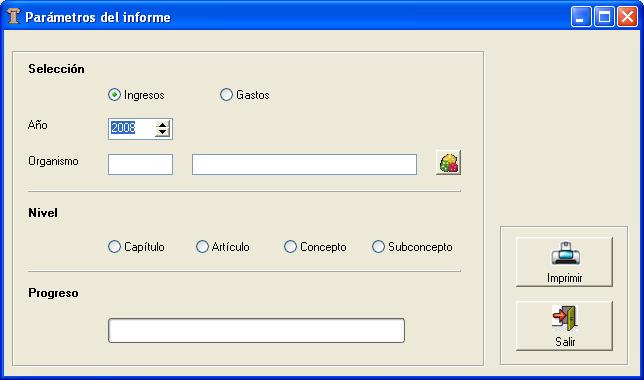This screenshot has width=644, height=380.
Task: Click the Progreso progress bar
Action: click(256, 330)
